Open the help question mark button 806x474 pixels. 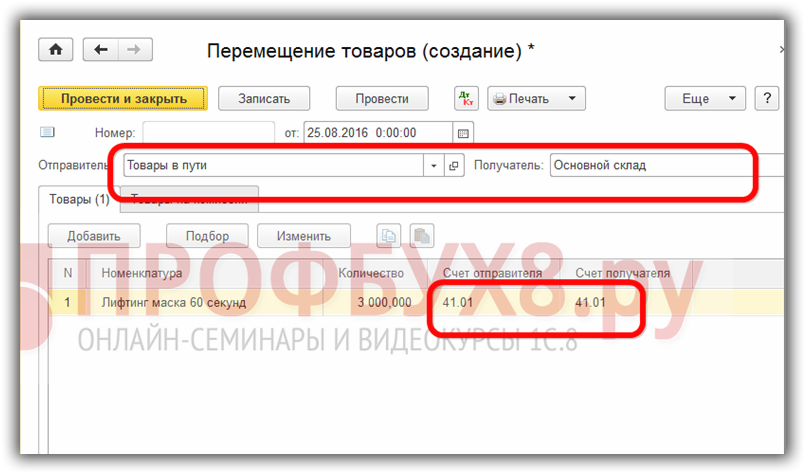pyautogui.click(x=767, y=98)
